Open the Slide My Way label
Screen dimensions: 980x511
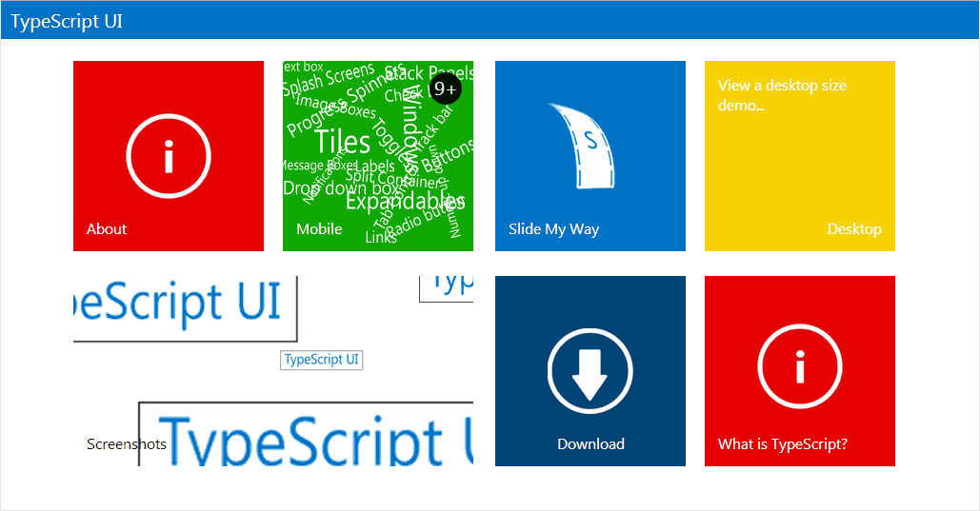pyautogui.click(x=553, y=229)
